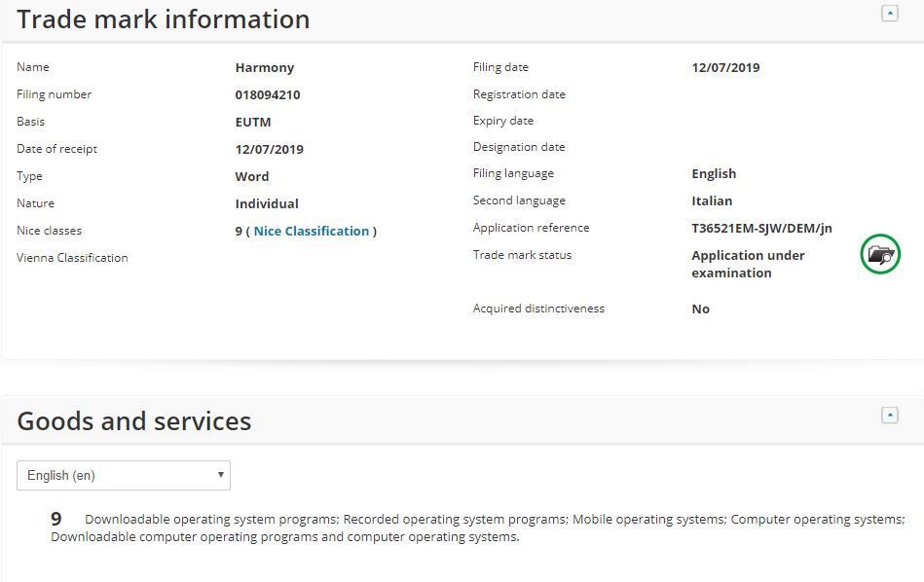
Task: Click the basis value EUTM
Action: pos(253,122)
